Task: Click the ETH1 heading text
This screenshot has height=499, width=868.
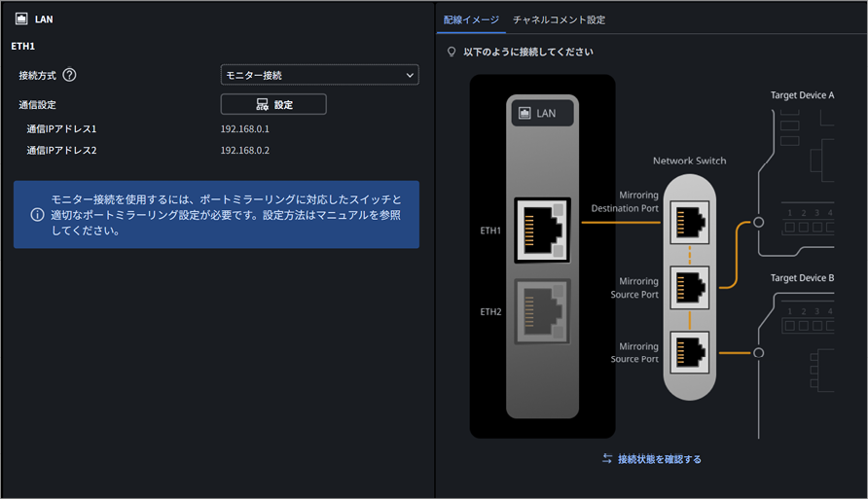Action: [x=22, y=47]
